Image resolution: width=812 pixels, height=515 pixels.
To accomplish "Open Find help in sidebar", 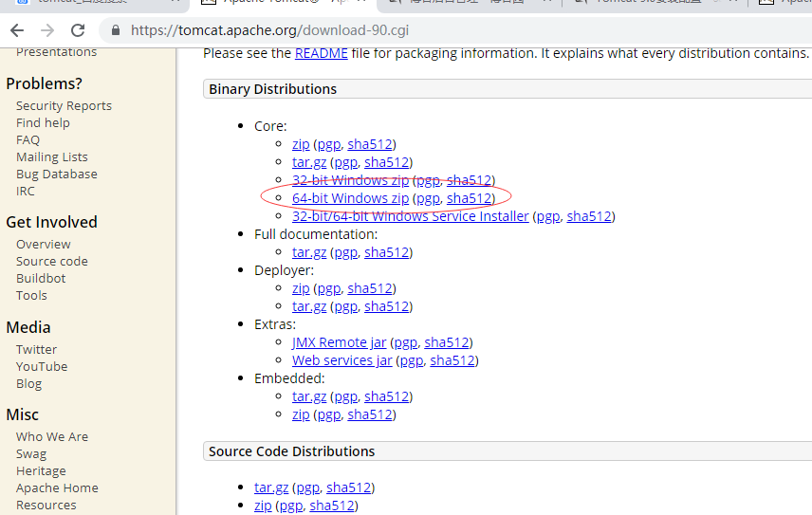I will click(x=43, y=122).
